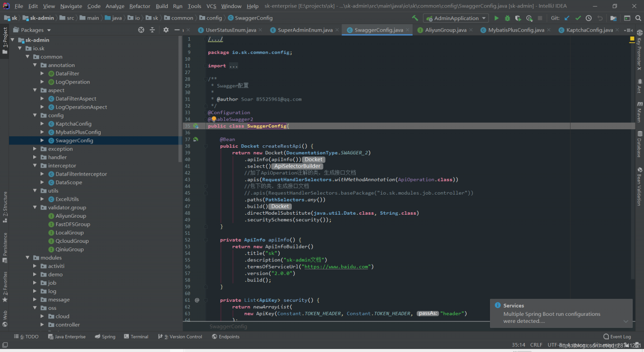Expand the activiti module folder

(x=35, y=266)
